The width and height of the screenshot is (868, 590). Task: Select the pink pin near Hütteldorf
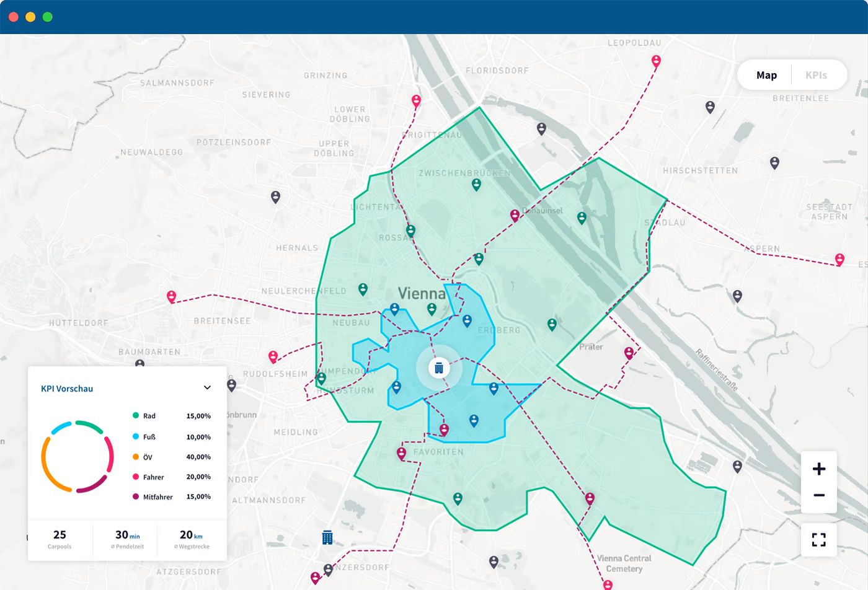tap(172, 297)
